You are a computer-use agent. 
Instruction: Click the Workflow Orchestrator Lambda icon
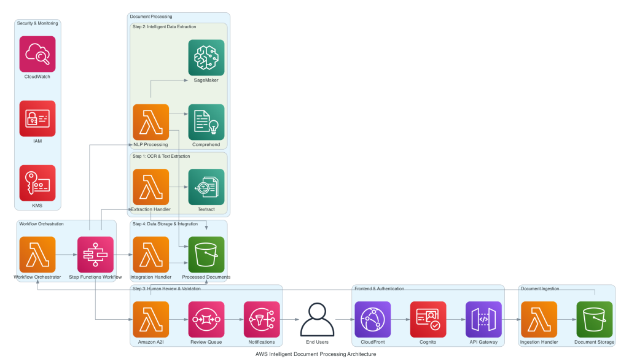pyautogui.click(x=37, y=255)
